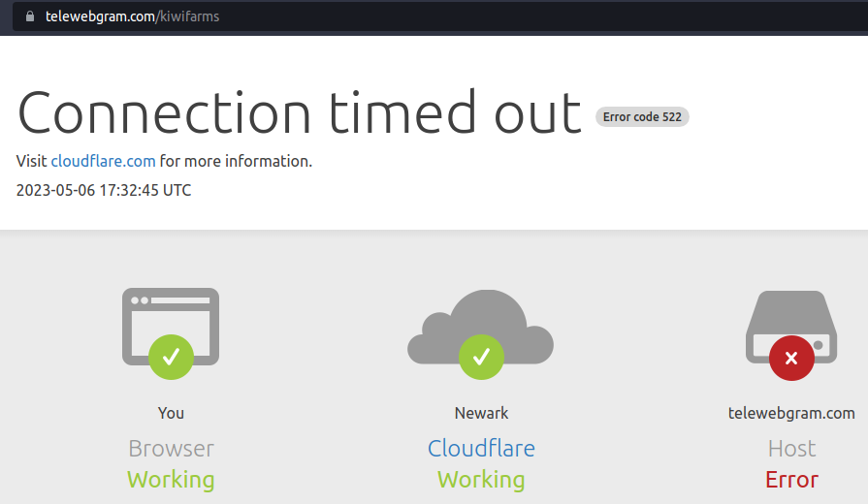Click the telewebgram.com/kiwifarms URL field
This screenshot has width=868, height=504.
click(x=440, y=16)
